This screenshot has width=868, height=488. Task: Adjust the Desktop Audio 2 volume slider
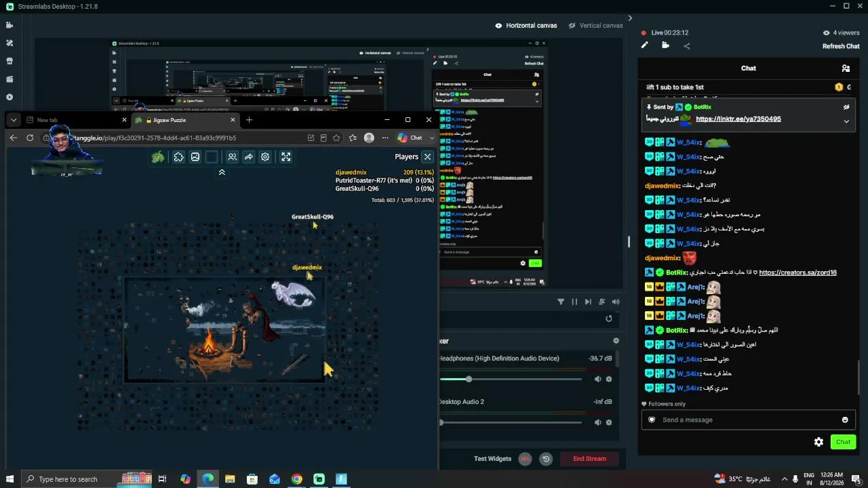click(x=511, y=422)
